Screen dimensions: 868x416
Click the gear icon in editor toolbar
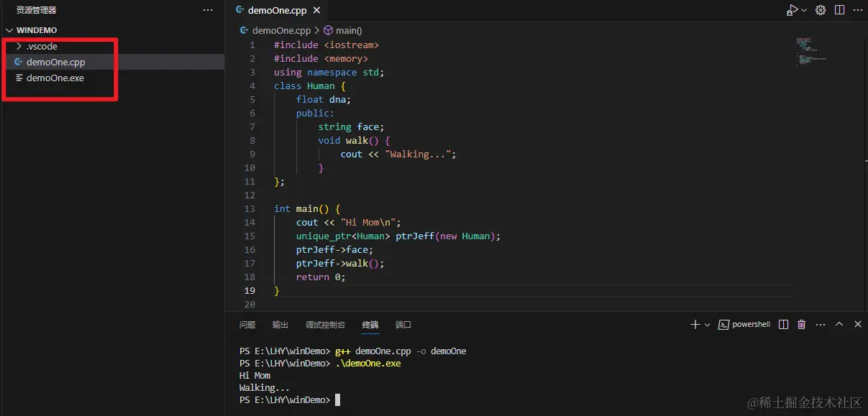pyautogui.click(x=821, y=10)
